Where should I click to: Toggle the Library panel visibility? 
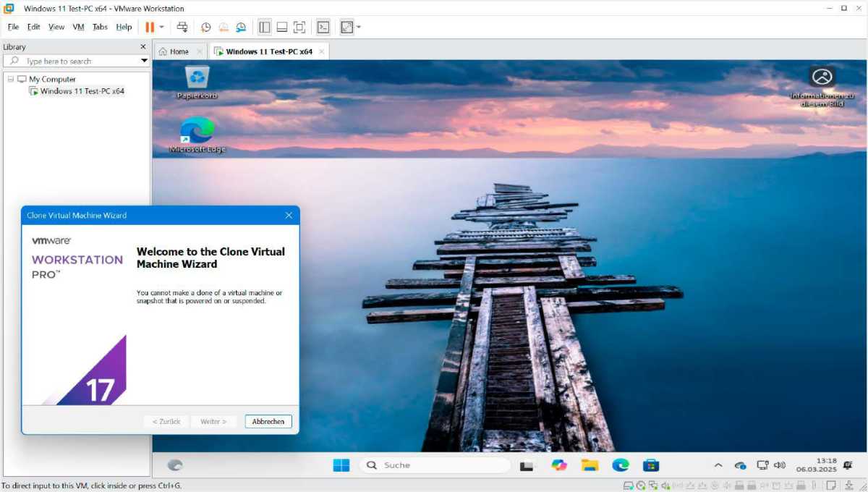(265, 27)
